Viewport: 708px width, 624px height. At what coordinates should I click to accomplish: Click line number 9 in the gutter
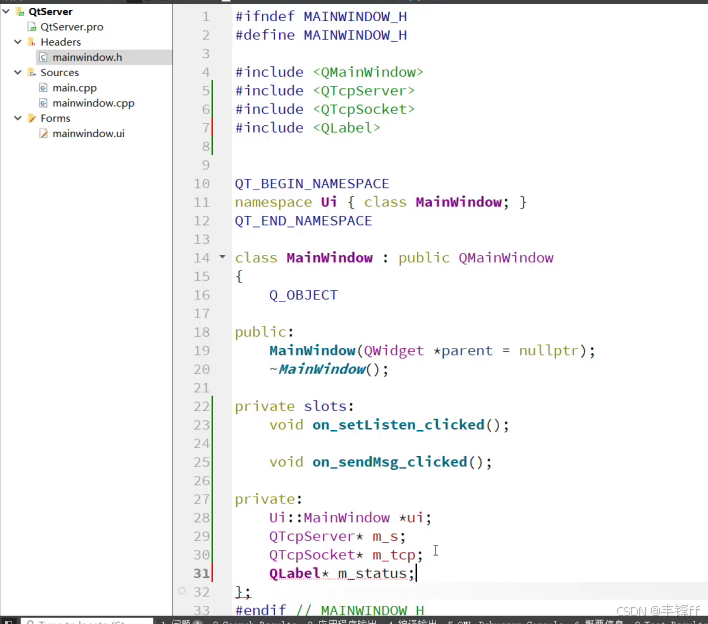[206, 165]
